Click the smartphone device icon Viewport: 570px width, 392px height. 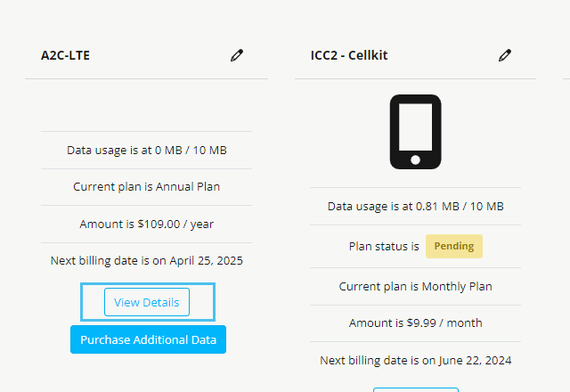(x=415, y=132)
